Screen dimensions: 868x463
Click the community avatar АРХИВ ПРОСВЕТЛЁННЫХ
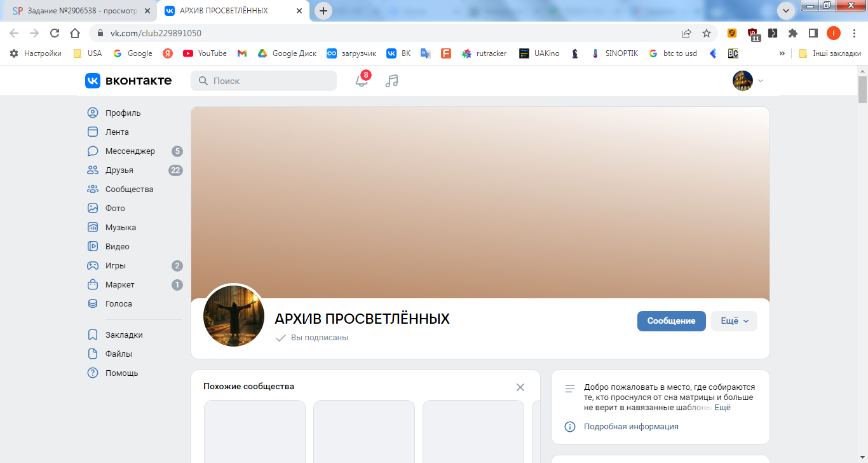234,316
